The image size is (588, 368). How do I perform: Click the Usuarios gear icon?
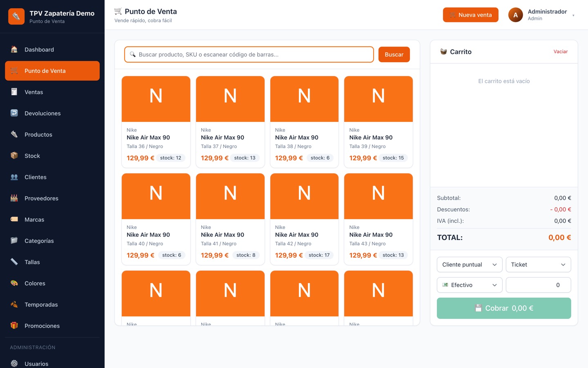click(14, 364)
